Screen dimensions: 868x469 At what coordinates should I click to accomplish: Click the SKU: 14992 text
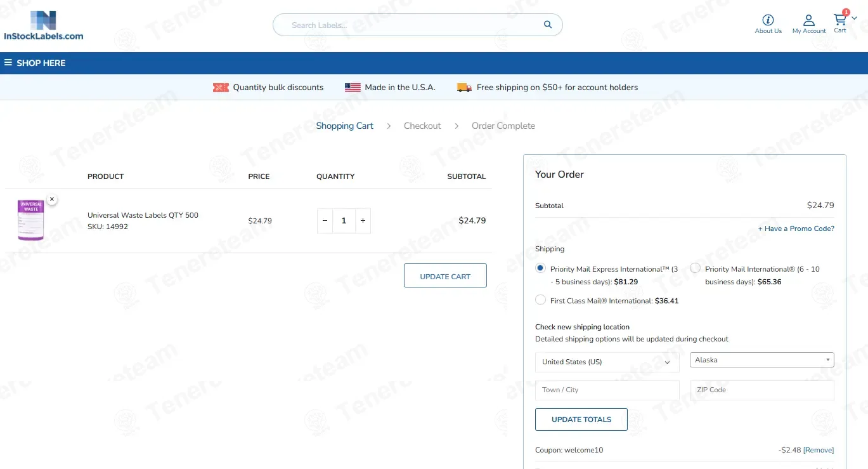tap(108, 227)
